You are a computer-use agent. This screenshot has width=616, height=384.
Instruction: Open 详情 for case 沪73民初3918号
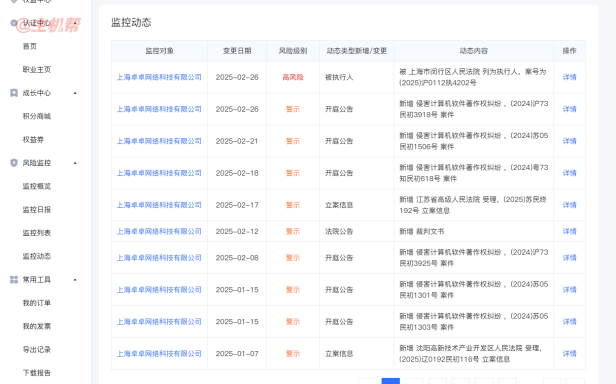click(x=569, y=109)
